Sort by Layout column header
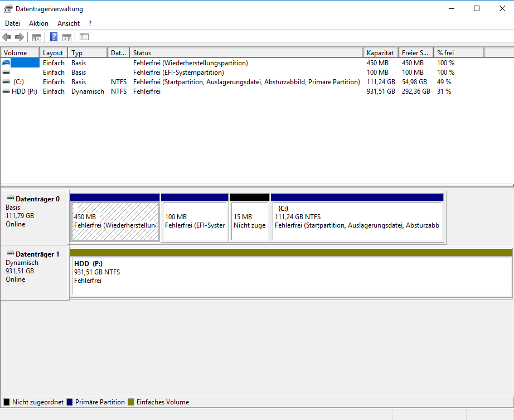This screenshot has height=420, width=514. click(x=54, y=53)
